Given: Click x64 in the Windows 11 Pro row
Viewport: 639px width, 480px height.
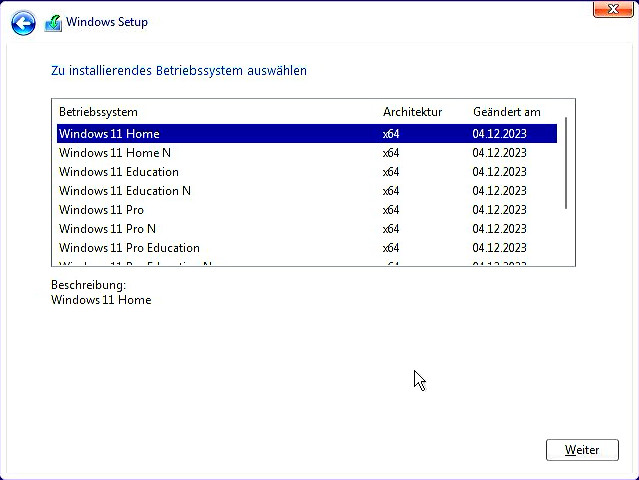Looking at the screenshot, I should coord(391,210).
